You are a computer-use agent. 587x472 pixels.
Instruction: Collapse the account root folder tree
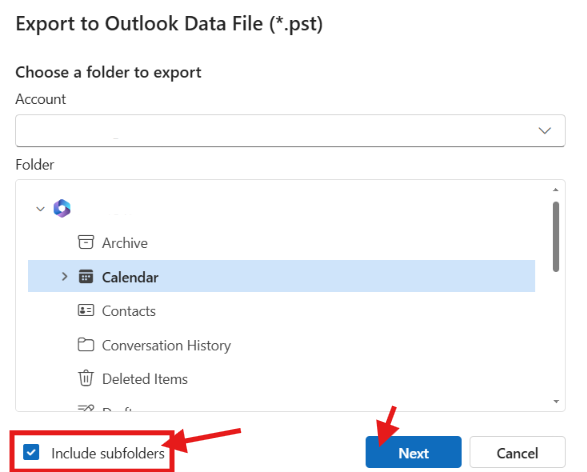(x=40, y=209)
